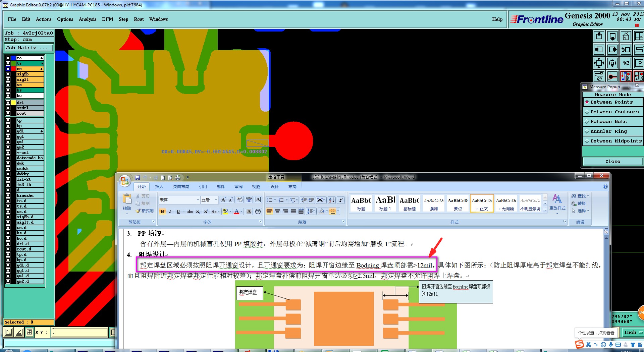The width and height of the screenshot is (644, 352).
Task: Switch to Word 插入 (Insert) tab
Action: point(159,187)
